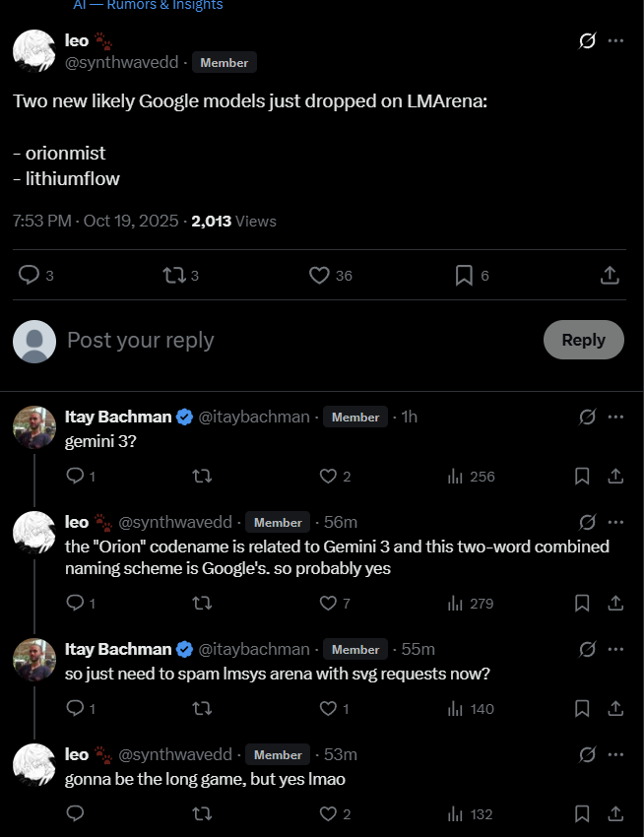Click the 'Post your reply' input field
The width and height of the screenshot is (644, 837).
tap(295, 340)
